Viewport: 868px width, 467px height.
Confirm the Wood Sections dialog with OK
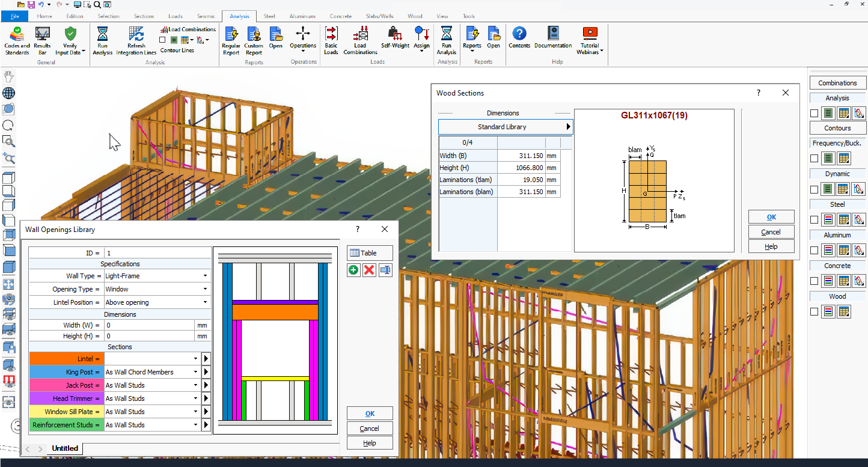[771, 217]
